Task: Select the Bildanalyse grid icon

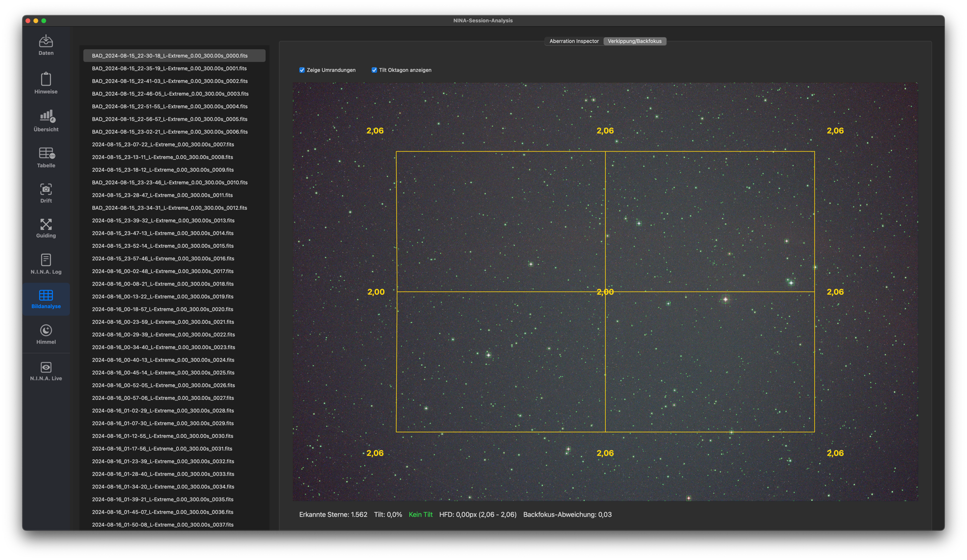Action: pos(46,299)
